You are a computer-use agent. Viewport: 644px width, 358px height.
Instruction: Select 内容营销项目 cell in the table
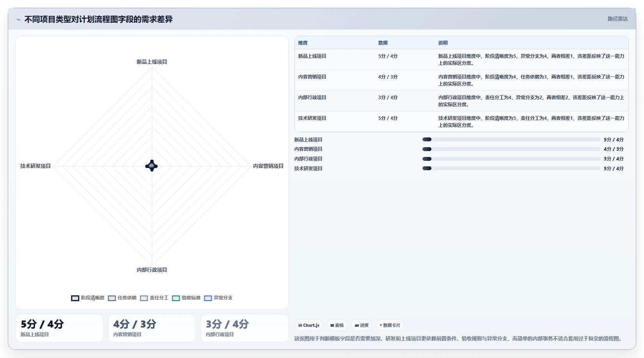click(x=312, y=77)
